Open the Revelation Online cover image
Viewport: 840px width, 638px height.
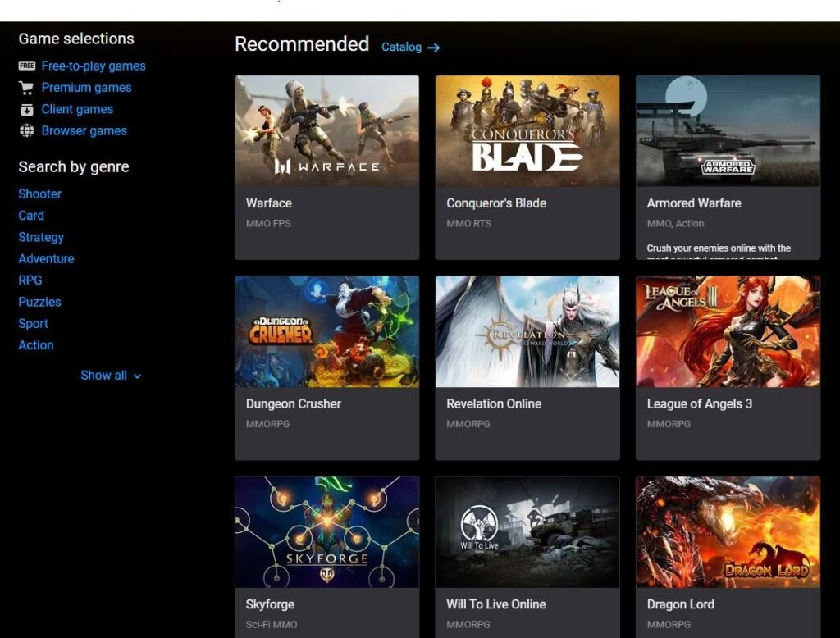click(527, 331)
